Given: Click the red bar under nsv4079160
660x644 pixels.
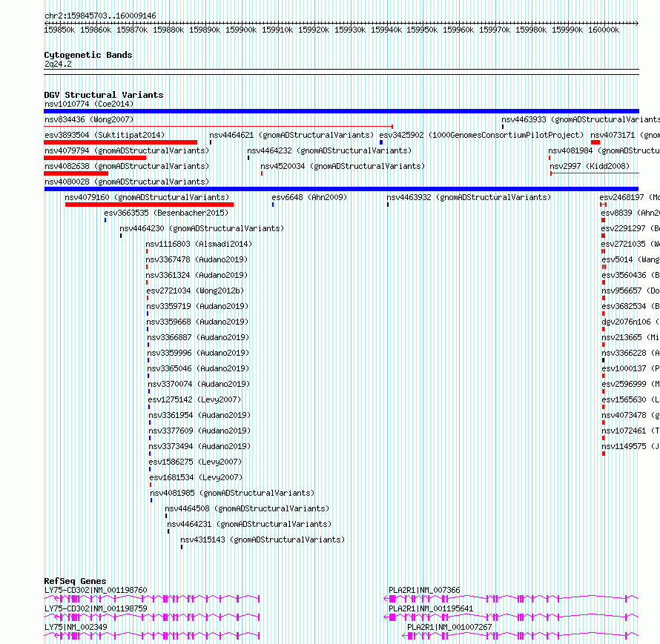Looking at the screenshot, I should [149, 205].
